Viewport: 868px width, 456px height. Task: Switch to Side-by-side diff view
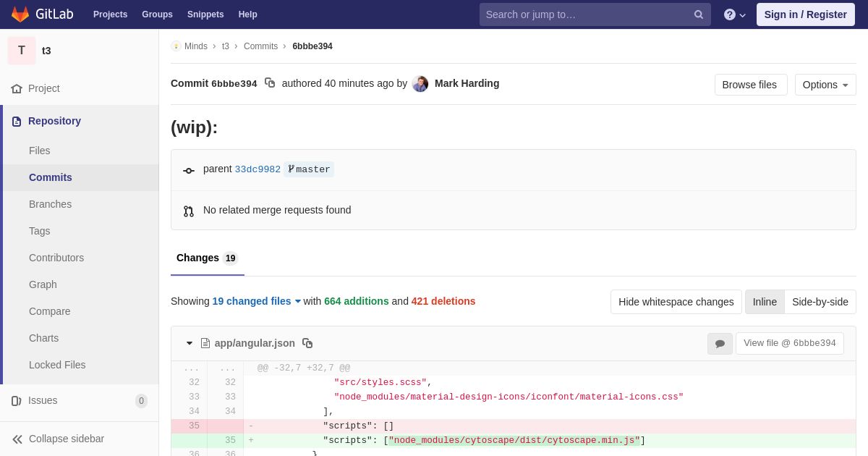pos(820,302)
